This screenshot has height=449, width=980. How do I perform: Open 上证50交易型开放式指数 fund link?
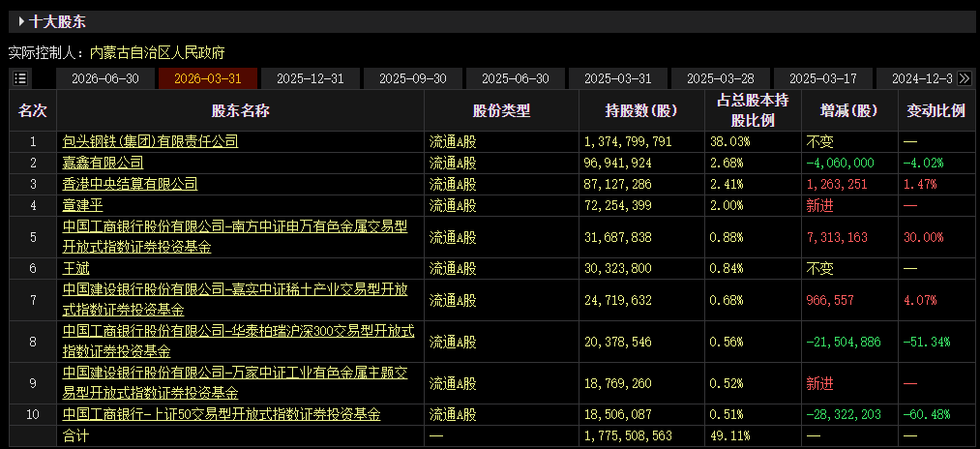pyautogui.click(x=222, y=414)
